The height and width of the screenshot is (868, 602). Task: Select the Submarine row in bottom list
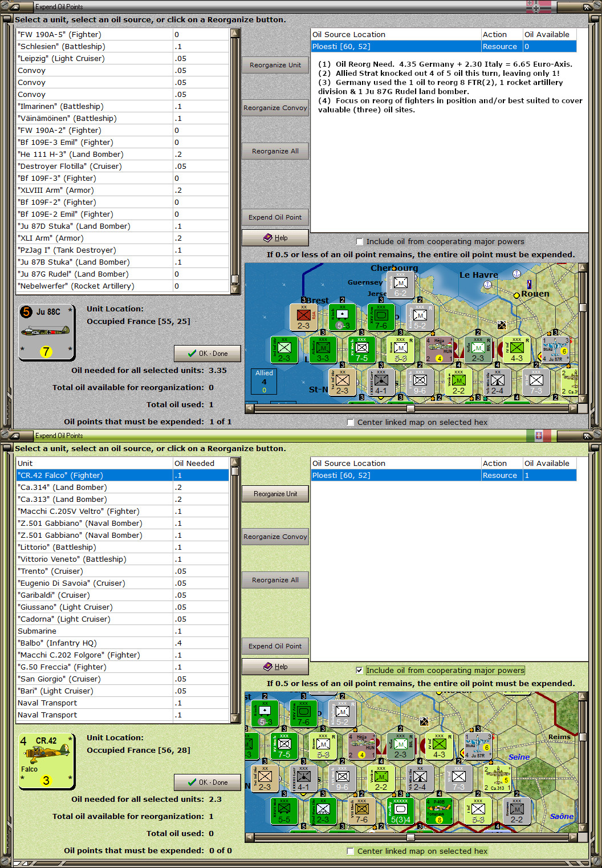click(x=123, y=631)
